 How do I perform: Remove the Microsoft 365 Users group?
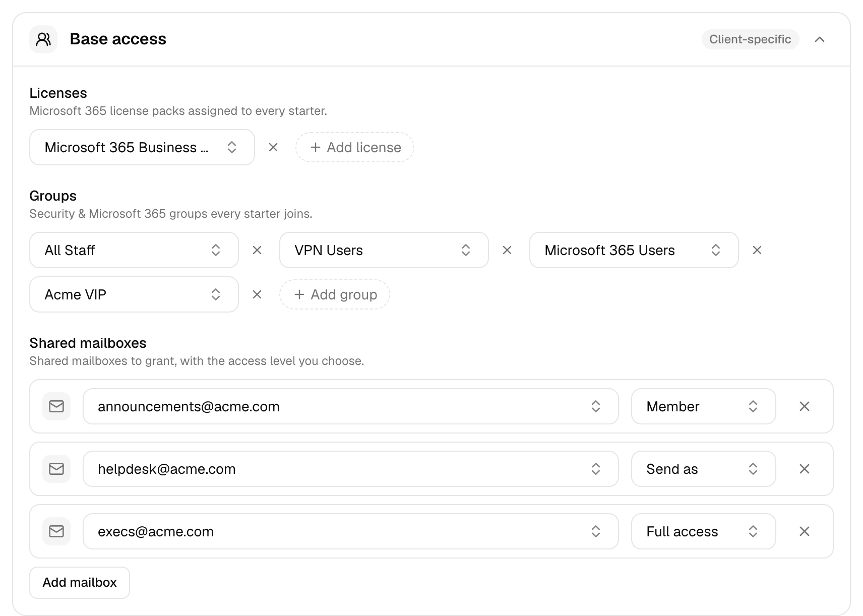tap(757, 250)
